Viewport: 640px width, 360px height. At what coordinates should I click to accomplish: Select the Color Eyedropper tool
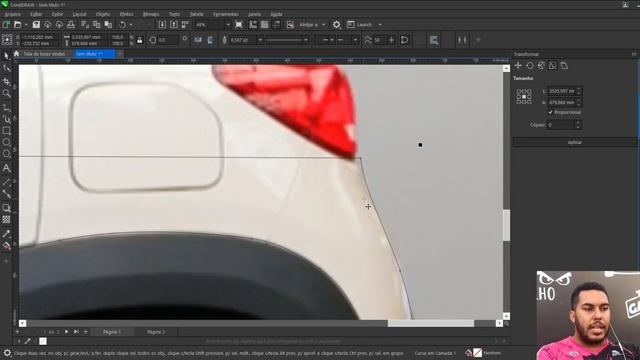[x=6, y=234]
